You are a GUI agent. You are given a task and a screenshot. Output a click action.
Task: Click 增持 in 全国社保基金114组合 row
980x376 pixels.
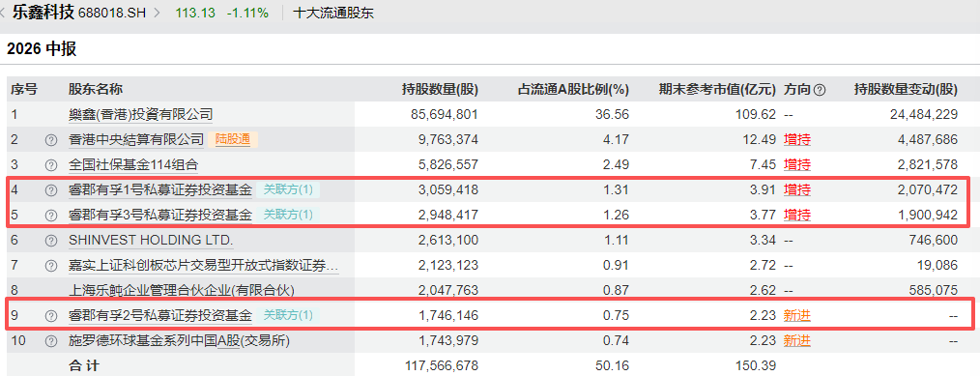coord(797,165)
